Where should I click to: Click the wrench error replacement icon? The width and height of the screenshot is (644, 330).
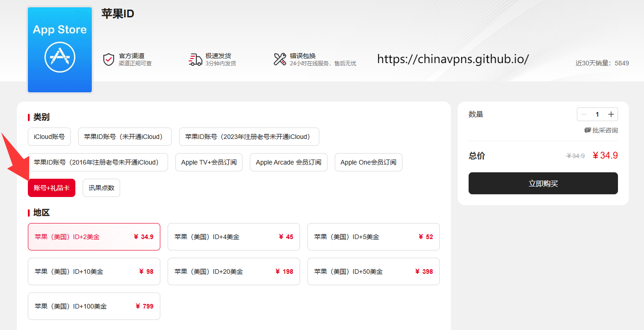click(x=280, y=59)
